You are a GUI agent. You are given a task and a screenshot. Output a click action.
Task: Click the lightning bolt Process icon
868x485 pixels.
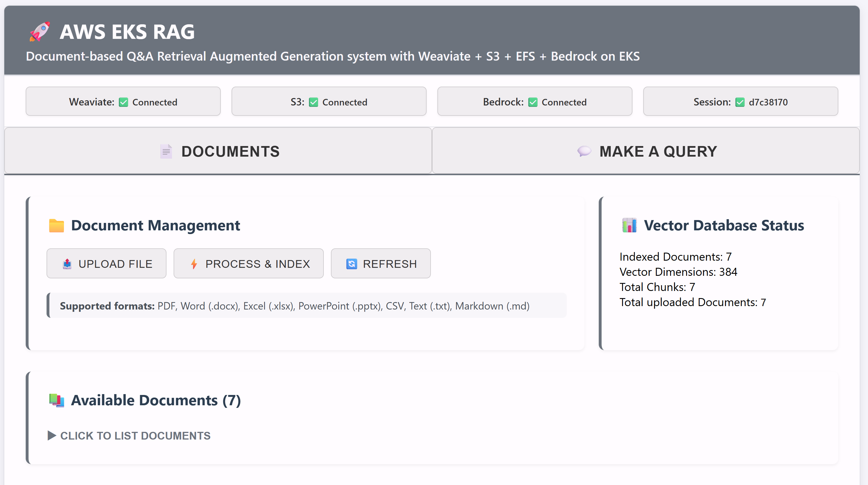point(194,264)
